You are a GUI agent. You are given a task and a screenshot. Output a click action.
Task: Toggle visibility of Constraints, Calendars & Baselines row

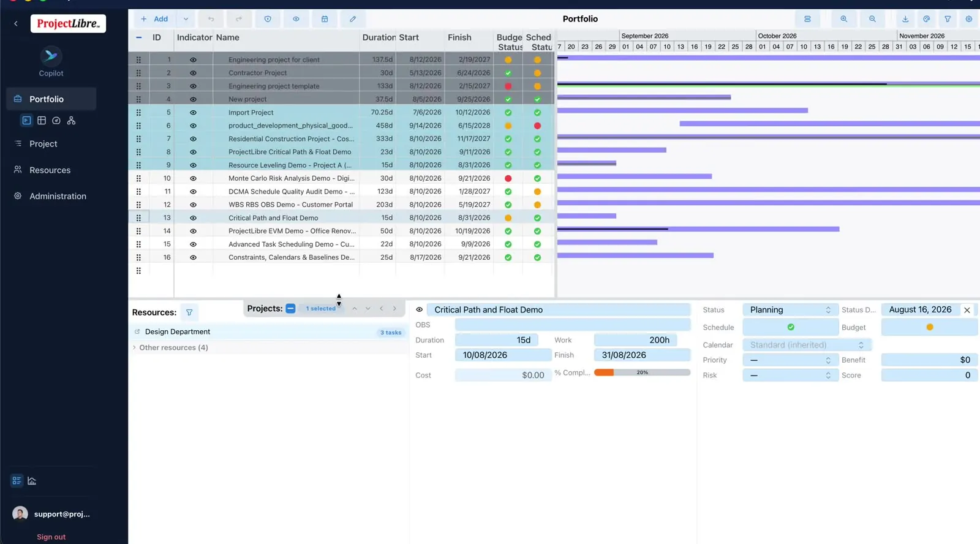193,257
